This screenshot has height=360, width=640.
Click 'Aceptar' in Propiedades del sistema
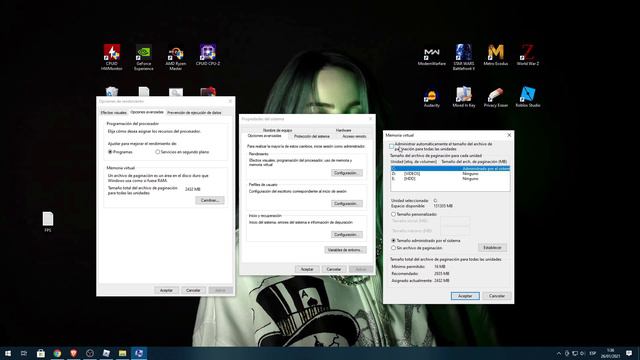pos(307,269)
